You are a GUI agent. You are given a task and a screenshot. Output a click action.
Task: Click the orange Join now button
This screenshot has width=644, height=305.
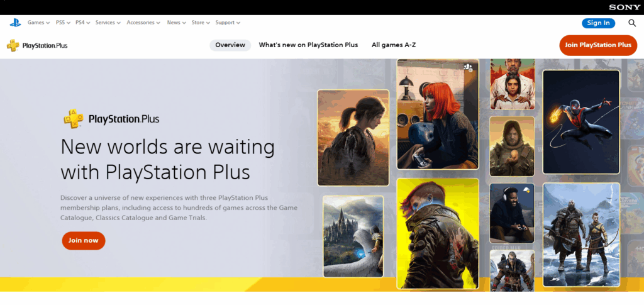click(x=84, y=241)
